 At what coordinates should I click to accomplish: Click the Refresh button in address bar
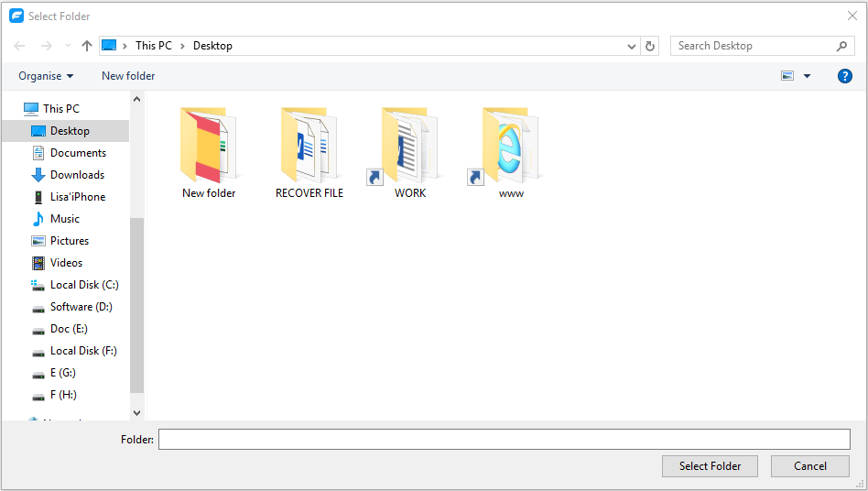(x=650, y=46)
